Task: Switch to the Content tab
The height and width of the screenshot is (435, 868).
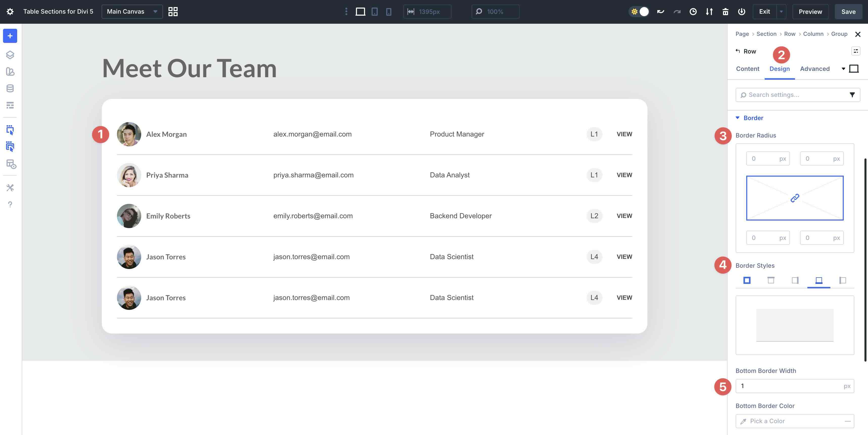Action: coord(747,69)
